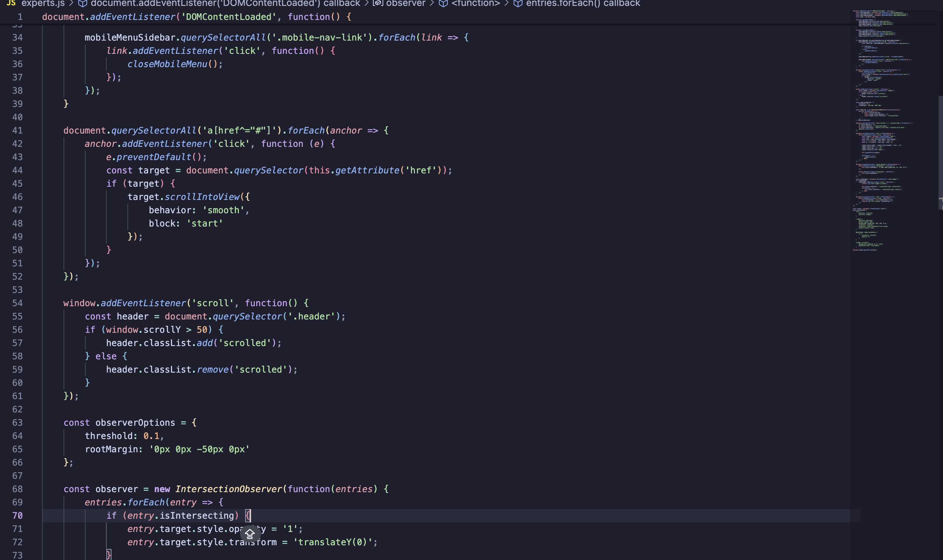Open the entries.forEach() callback breadcrumb dropdown
943x560 pixels.
(583, 3)
